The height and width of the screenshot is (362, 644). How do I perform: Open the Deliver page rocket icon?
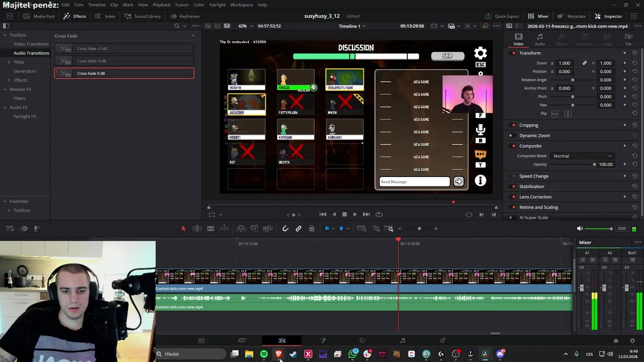443,341
